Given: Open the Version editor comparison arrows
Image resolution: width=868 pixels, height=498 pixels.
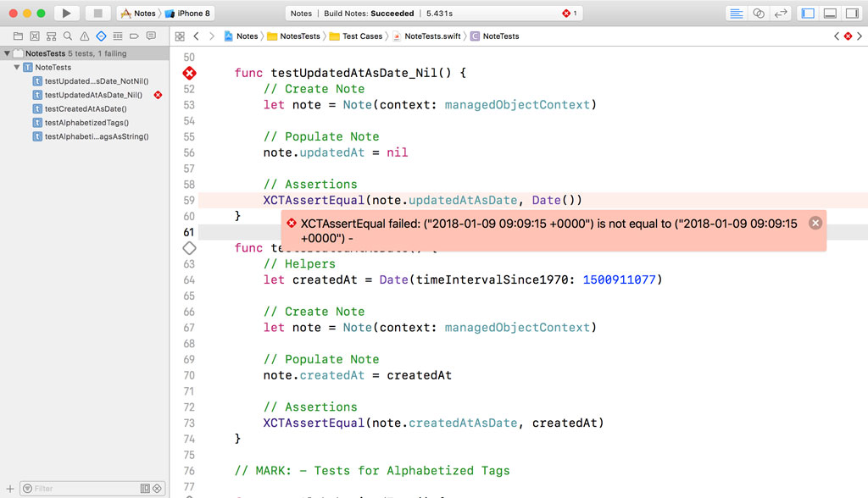Looking at the screenshot, I should click(782, 13).
